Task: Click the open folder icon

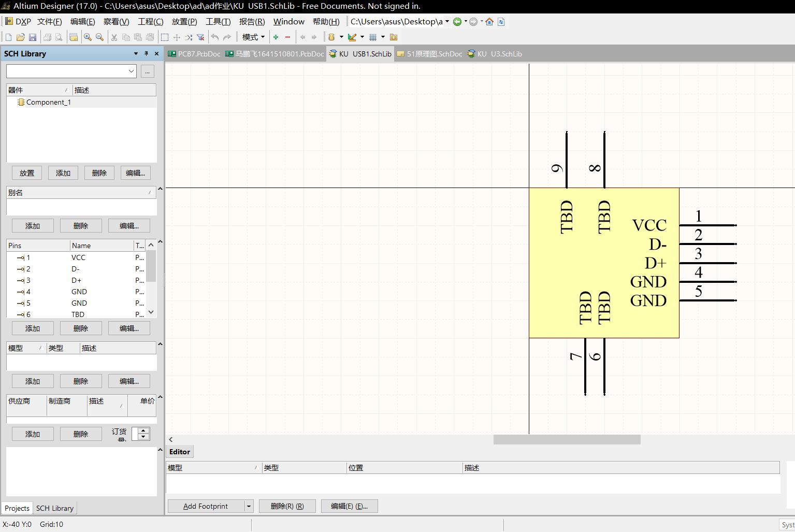Action: coord(21,37)
